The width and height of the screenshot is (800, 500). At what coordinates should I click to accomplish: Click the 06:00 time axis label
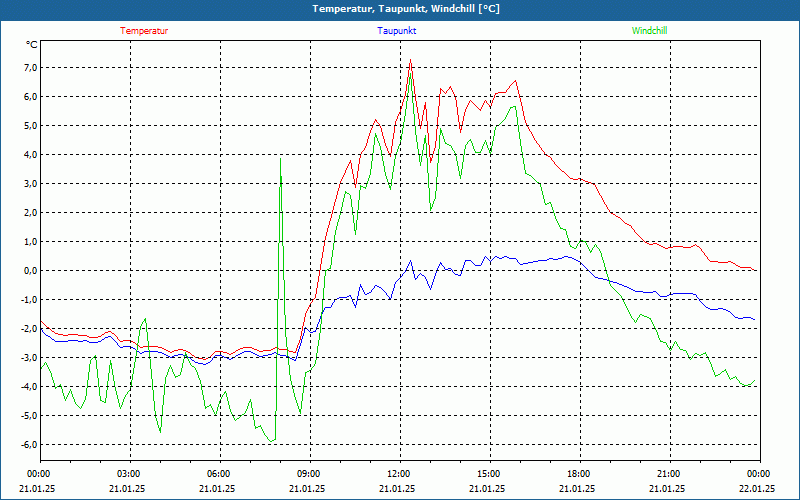click(x=217, y=474)
